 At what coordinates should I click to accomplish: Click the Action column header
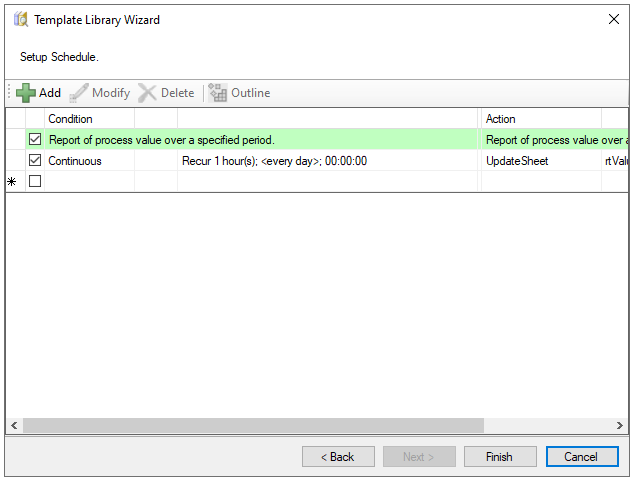tap(541, 119)
